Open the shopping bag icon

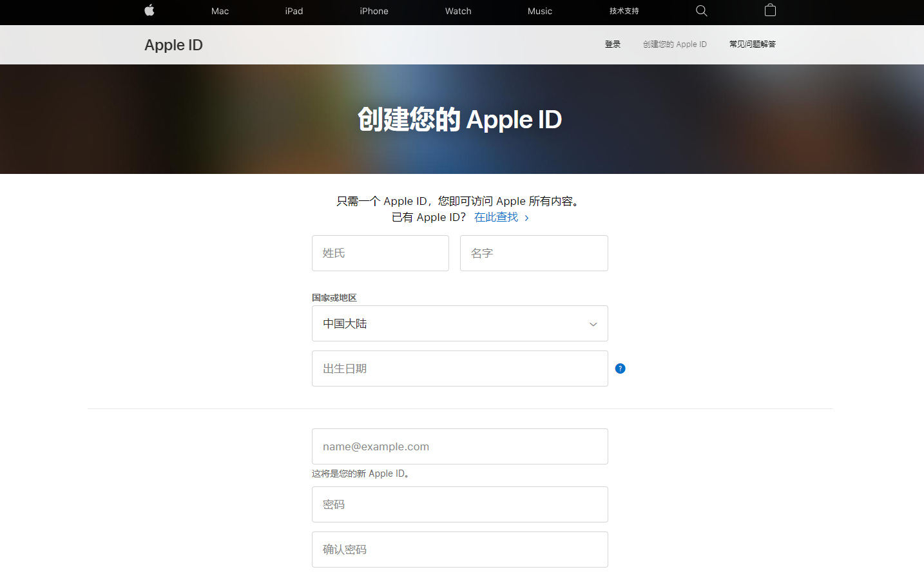pyautogui.click(x=770, y=10)
